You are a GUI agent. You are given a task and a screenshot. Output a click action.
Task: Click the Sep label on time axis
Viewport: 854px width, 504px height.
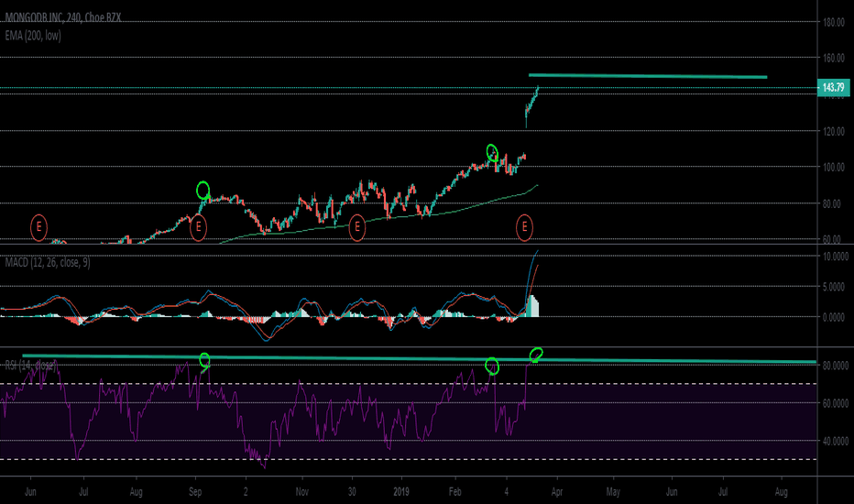click(x=195, y=492)
